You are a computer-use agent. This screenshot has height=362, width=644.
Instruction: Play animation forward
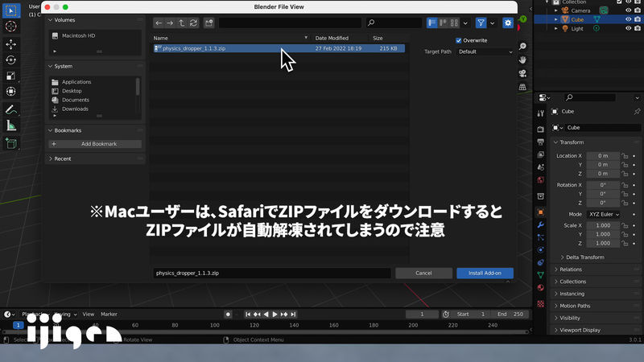(x=275, y=315)
